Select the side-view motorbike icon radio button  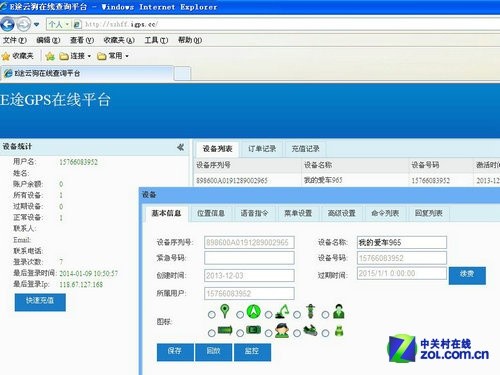pos(297,333)
